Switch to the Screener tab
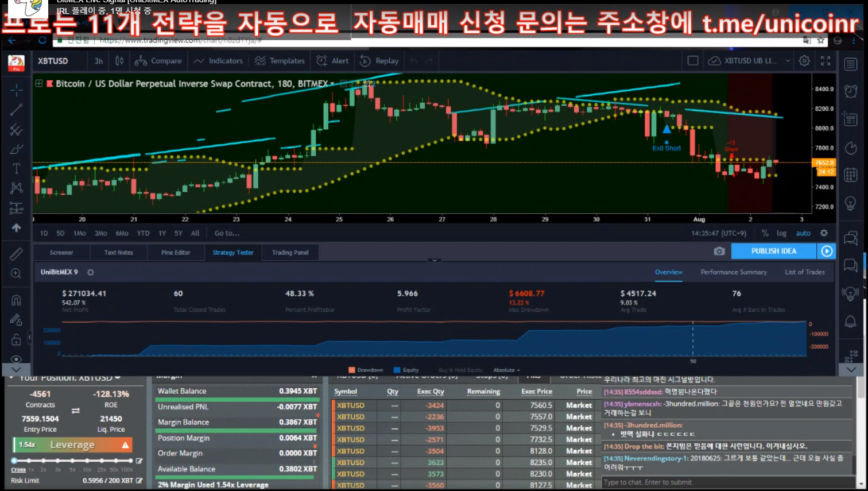Viewport: 868px width, 491px height. pyautogui.click(x=61, y=252)
